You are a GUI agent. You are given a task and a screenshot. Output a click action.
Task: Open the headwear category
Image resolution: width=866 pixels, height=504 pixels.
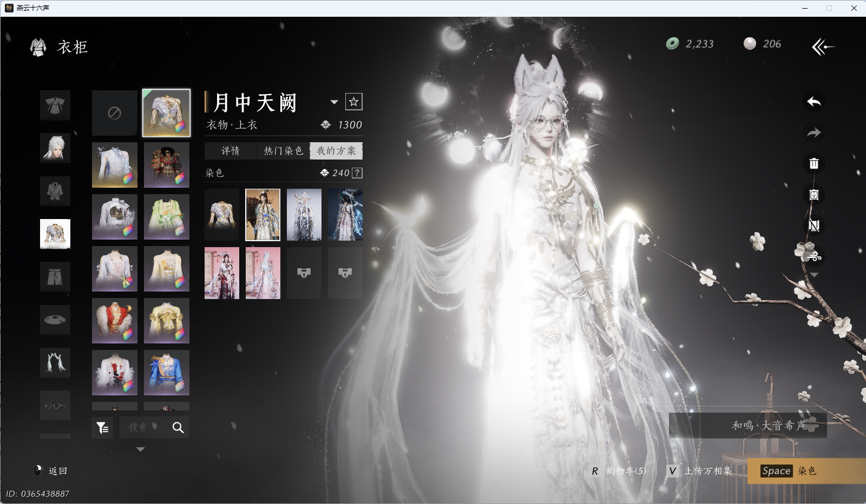click(55, 320)
